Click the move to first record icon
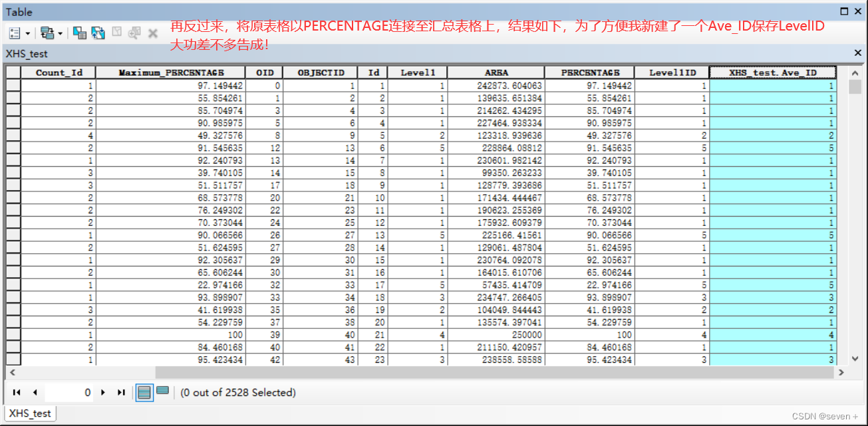The image size is (868, 426). tap(17, 392)
